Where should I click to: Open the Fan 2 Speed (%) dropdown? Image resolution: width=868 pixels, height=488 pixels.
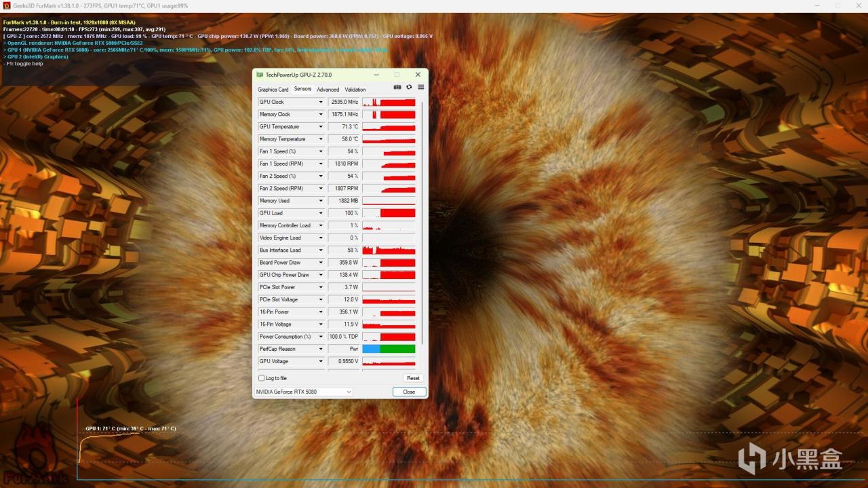tap(321, 176)
